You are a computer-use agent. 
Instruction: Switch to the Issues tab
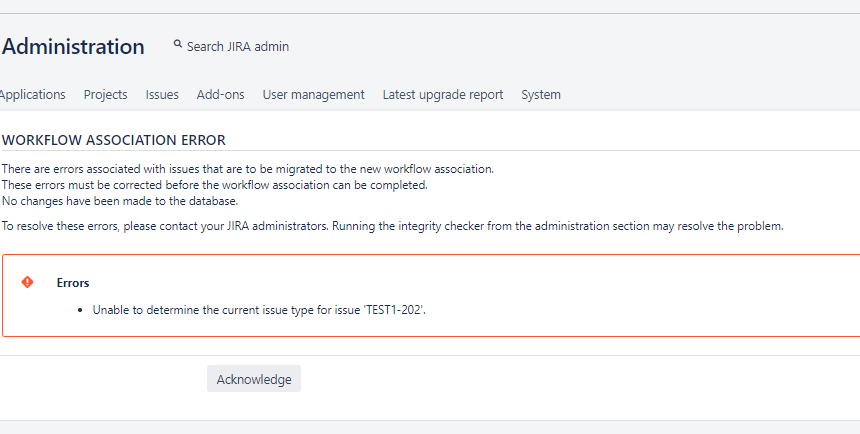pos(162,94)
